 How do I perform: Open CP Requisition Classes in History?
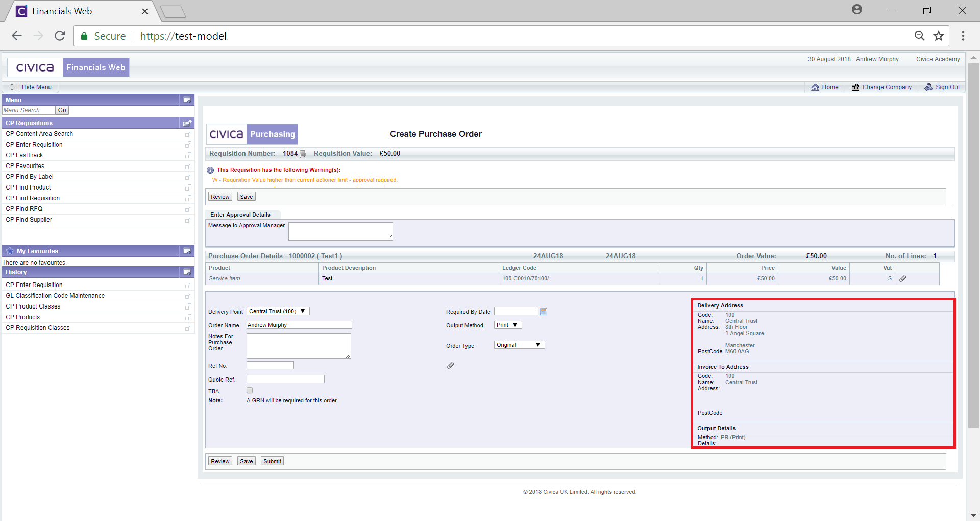point(38,328)
